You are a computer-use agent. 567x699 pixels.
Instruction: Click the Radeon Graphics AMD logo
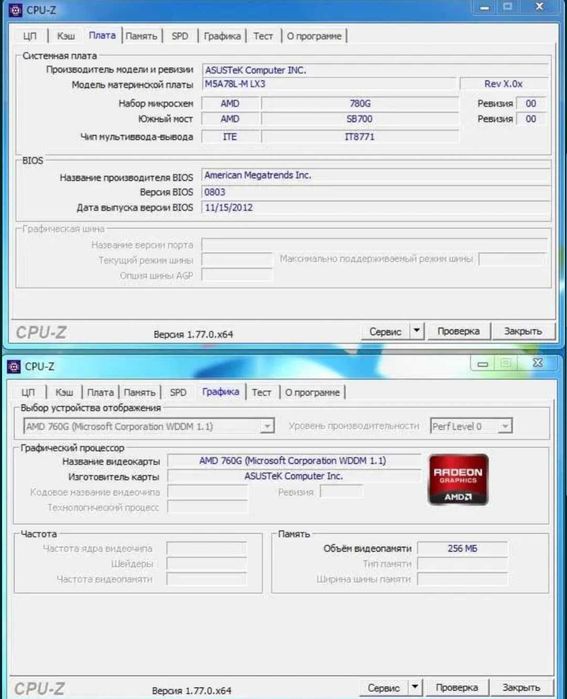point(458,480)
